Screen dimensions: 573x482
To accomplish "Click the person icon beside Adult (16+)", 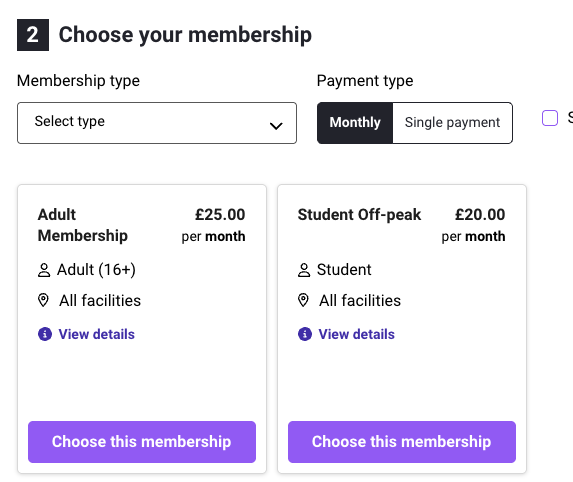I will (44, 270).
